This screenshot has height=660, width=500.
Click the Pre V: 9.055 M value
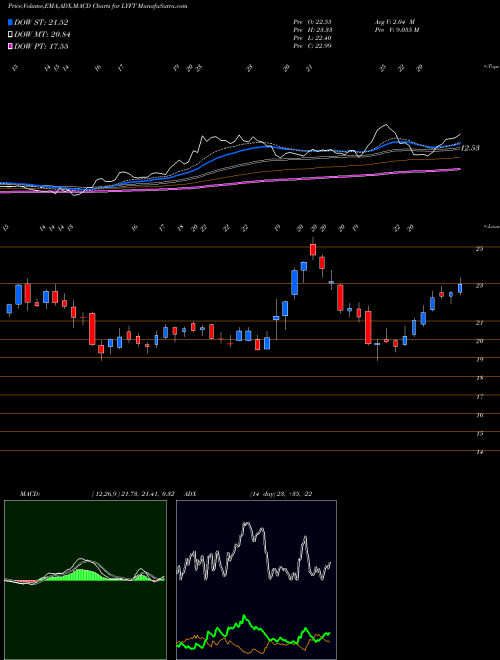(396, 30)
